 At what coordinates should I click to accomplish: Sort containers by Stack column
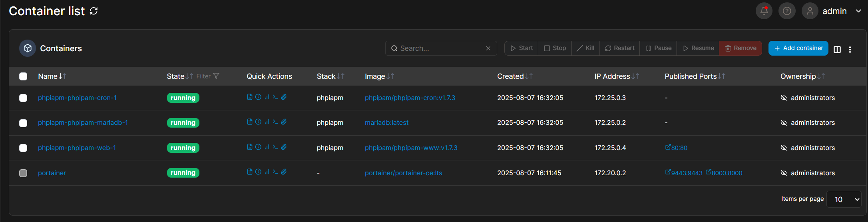pyautogui.click(x=330, y=76)
